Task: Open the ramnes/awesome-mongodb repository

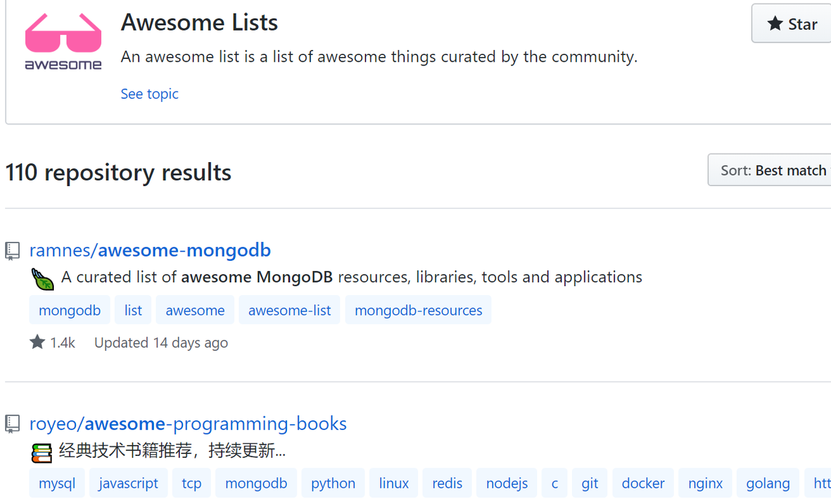Action: [150, 250]
